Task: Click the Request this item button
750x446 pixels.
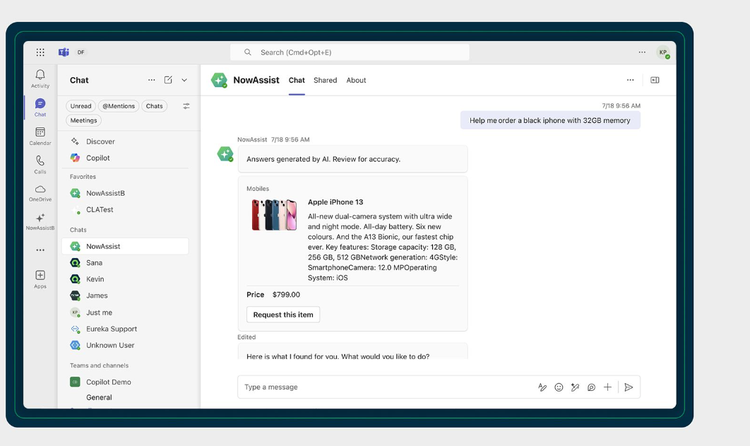Action: coord(283,315)
